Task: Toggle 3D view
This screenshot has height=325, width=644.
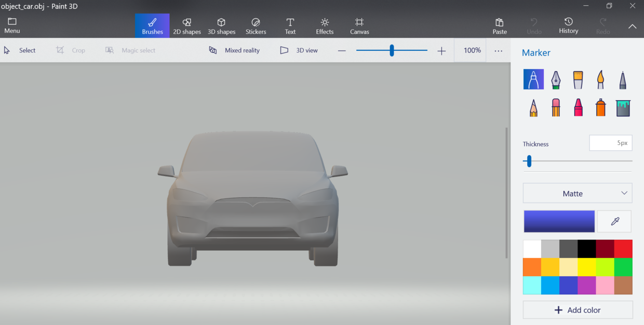Action: (299, 50)
